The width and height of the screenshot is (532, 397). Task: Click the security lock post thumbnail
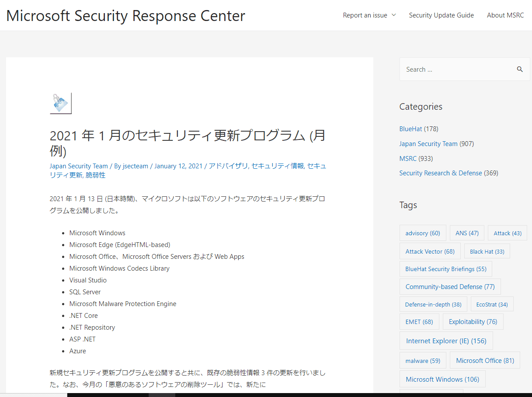[61, 103]
